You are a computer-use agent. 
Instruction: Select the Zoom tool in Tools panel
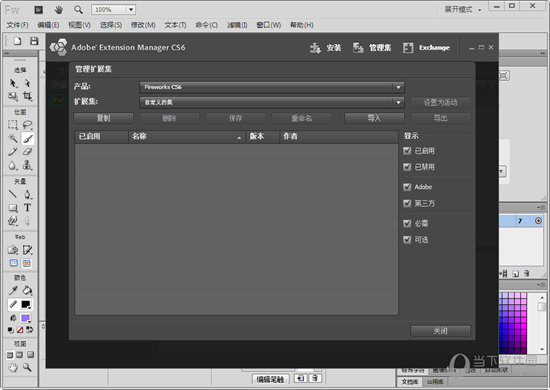point(27,368)
